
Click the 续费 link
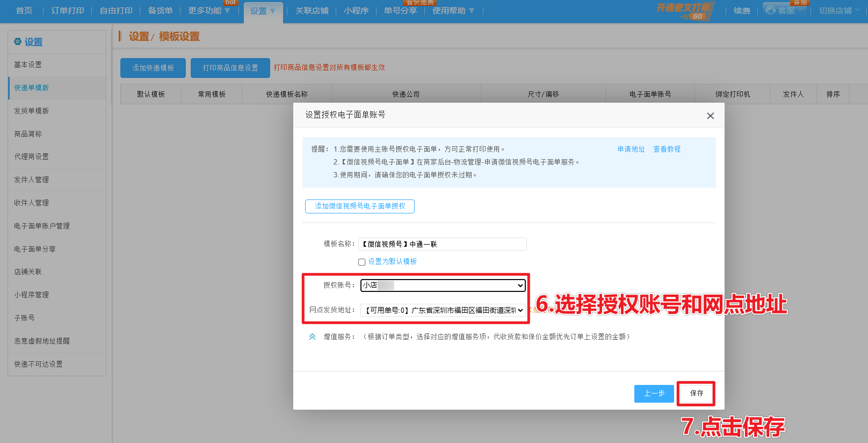point(742,10)
